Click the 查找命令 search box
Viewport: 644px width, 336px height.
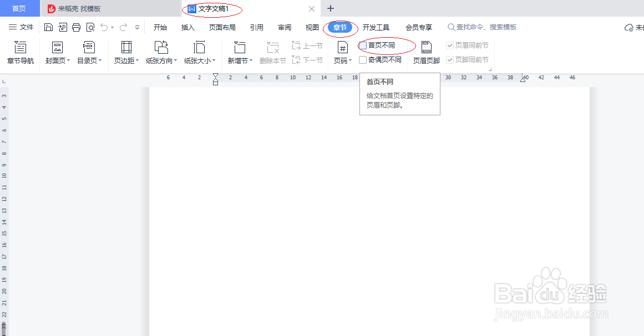coord(483,27)
